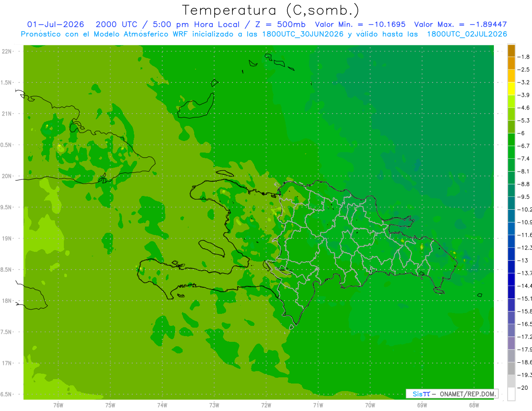Click the '20N' latitude label
Image resolution: width=532 pixels, height=411 pixels.
tap(7, 176)
